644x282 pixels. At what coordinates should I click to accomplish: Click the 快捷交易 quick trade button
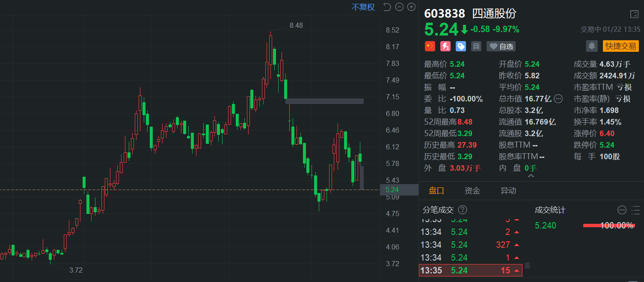pos(620,46)
